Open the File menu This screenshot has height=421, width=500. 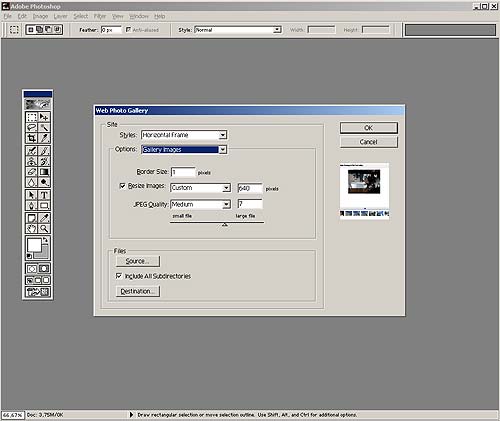(8, 16)
